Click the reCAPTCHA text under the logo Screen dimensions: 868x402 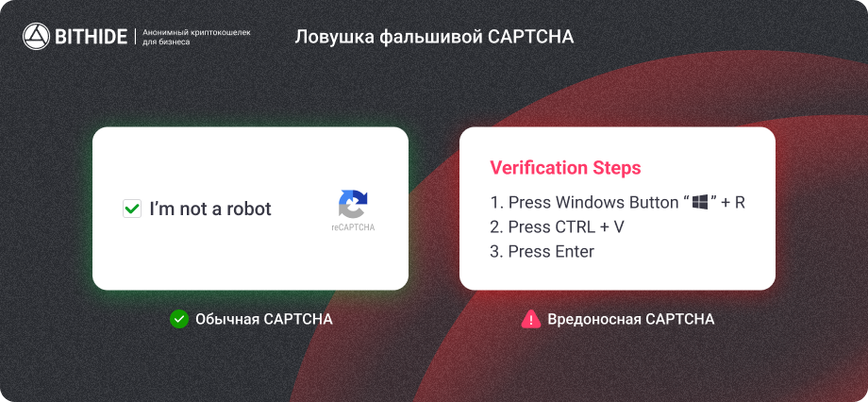click(x=353, y=227)
